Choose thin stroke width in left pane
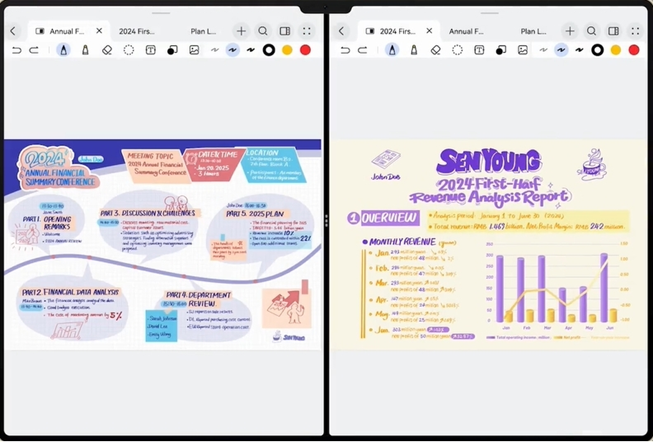This screenshot has height=442, width=653. [x=214, y=50]
